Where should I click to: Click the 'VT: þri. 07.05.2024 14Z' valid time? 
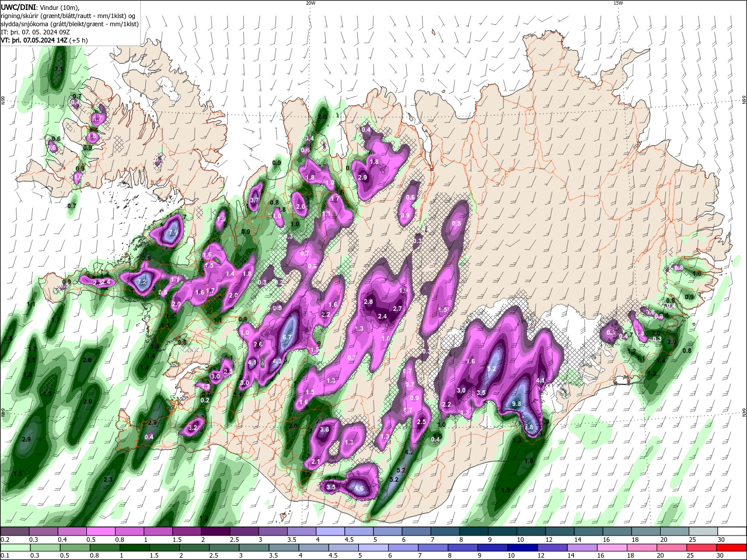point(34,40)
